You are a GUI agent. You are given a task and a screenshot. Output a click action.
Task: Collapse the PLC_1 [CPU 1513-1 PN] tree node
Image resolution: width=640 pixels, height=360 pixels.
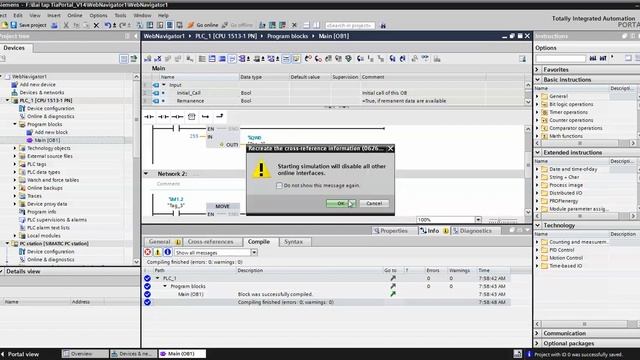[x=8, y=100]
